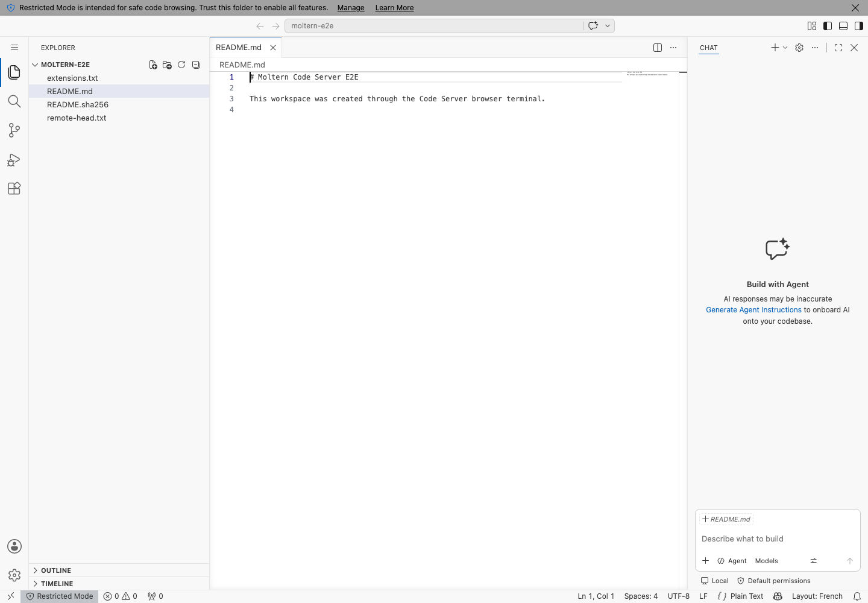Toggle the bottom panel visibility
868x603 pixels.
pos(843,26)
